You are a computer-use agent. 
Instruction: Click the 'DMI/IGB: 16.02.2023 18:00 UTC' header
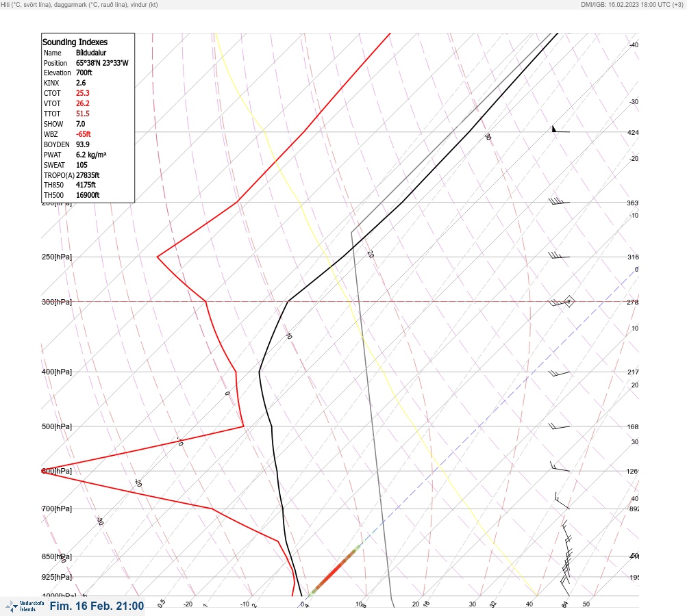[x=625, y=4]
